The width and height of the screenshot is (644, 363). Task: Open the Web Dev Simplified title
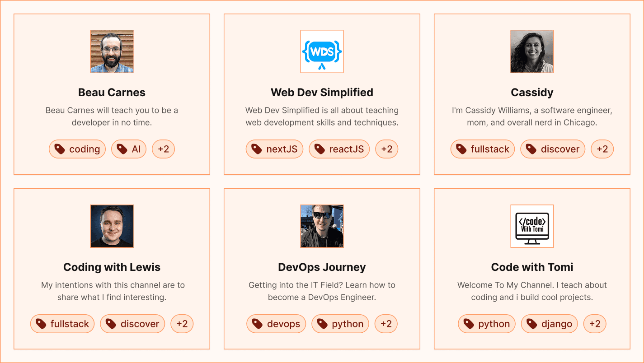322,93
